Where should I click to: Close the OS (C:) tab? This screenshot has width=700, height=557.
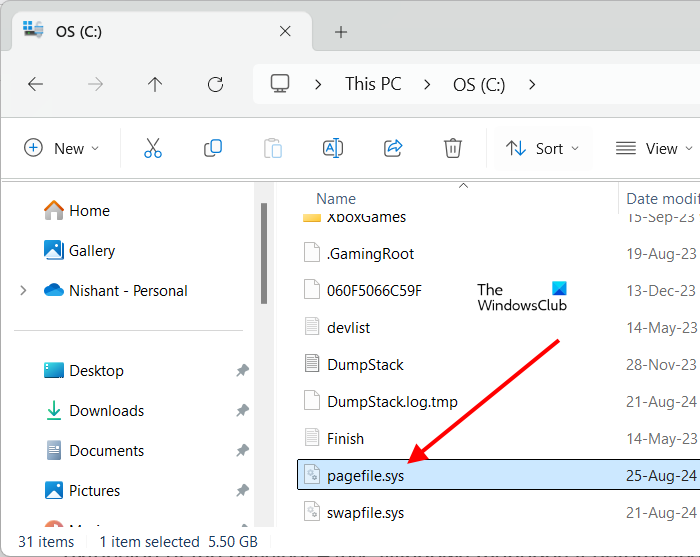point(285,31)
